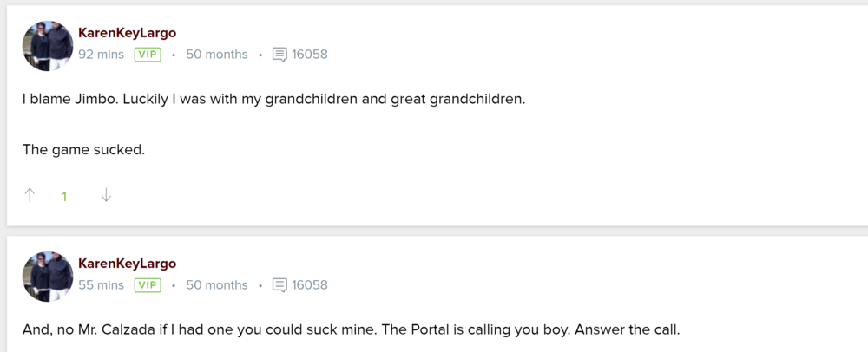Click "50 months" in the second comment header
Image resolution: width=868 pixels, height=352 pixels.
[216, 285]
